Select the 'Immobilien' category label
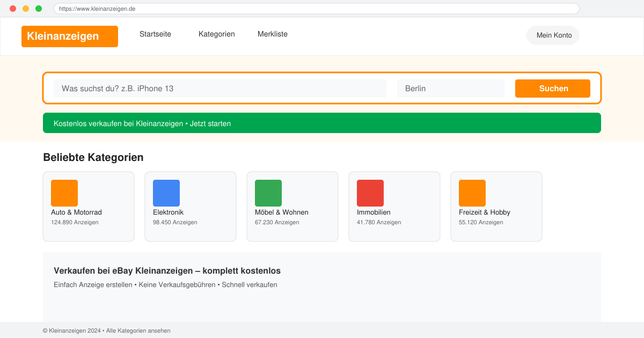Image resolution: width=644 pixels, height=338 pixels. click(x=374, y=212)
